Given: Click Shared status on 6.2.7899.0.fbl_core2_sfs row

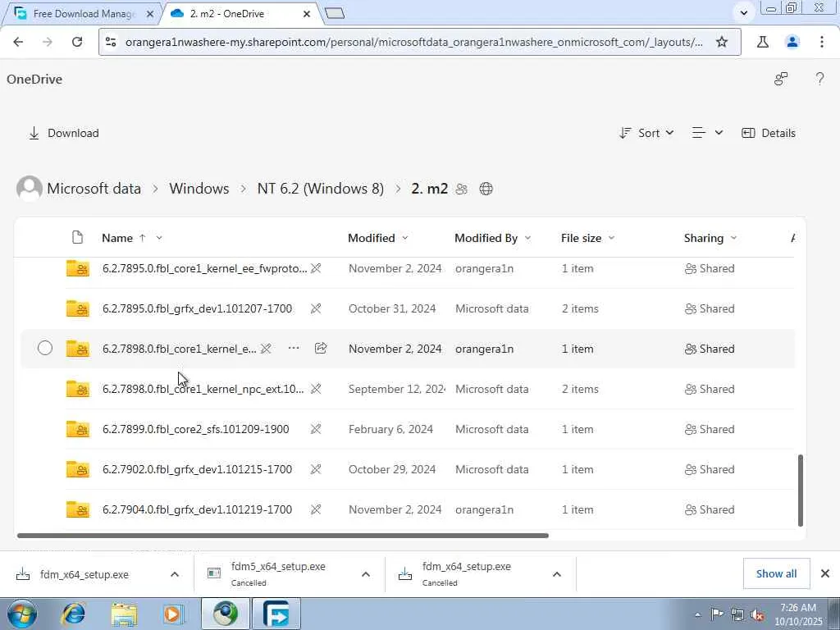Looking at the screenshot, I should [710, 429].
